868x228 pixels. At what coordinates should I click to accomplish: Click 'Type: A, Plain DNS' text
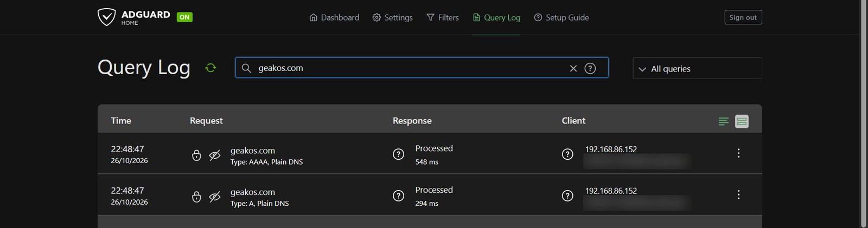pyautogui.click(x=260, y=204)
